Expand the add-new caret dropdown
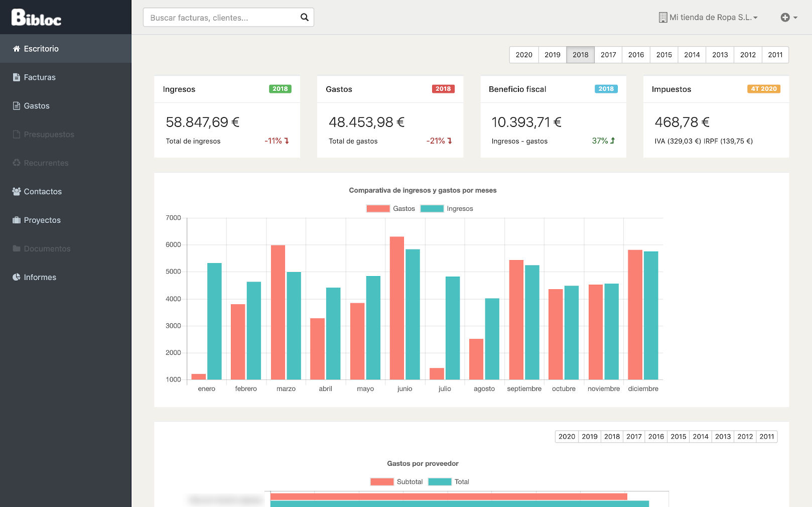Image resolution: width=812 pixels, height=507 pixels. tap(795, 18)
